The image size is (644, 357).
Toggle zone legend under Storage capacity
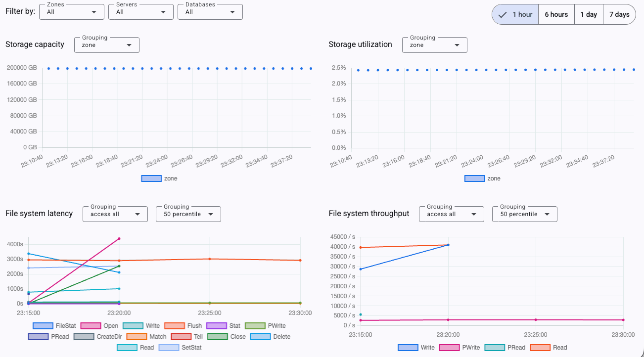pos(151,178)
